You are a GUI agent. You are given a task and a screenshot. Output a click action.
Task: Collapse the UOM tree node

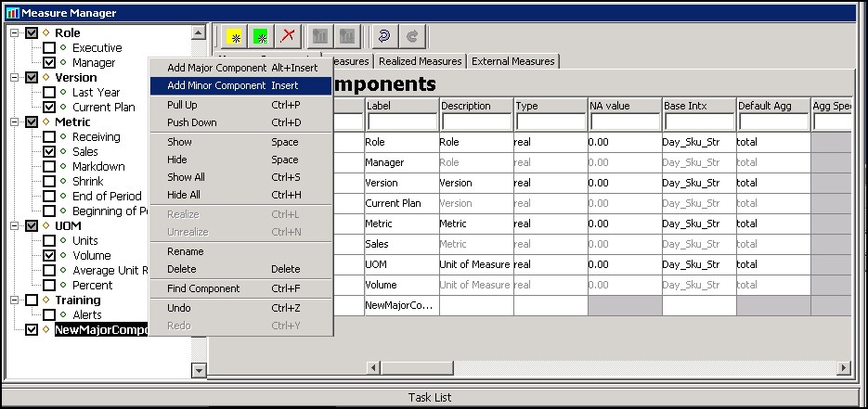15,225
